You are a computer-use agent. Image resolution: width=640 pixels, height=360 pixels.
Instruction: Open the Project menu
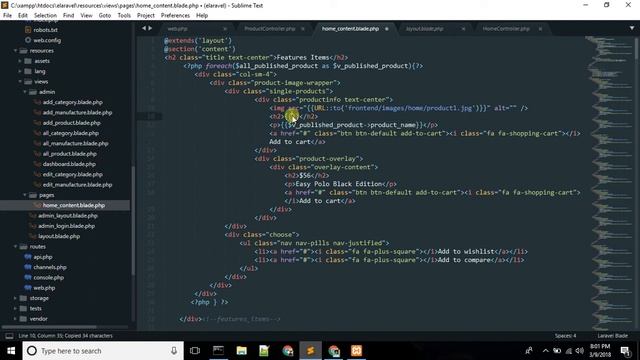click(x=146, y=16)
